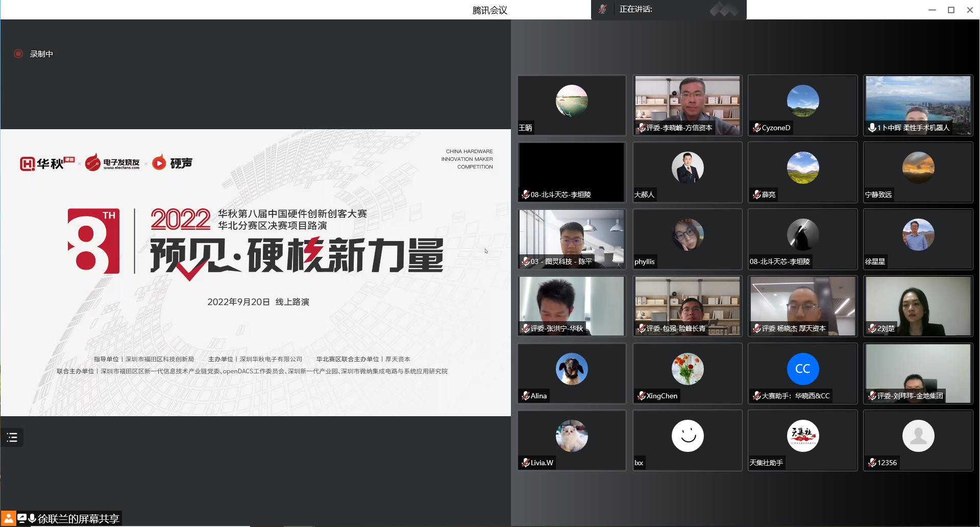Image resolution: width=980 pixels, height=527 pixels.
Task: Click the default gray avatar of 12356
Action: coord(918,436)
